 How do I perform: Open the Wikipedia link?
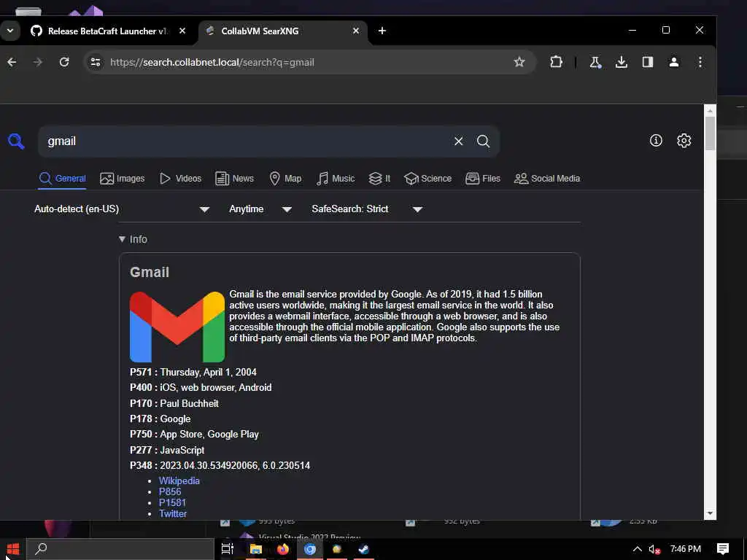click(179, 481)
